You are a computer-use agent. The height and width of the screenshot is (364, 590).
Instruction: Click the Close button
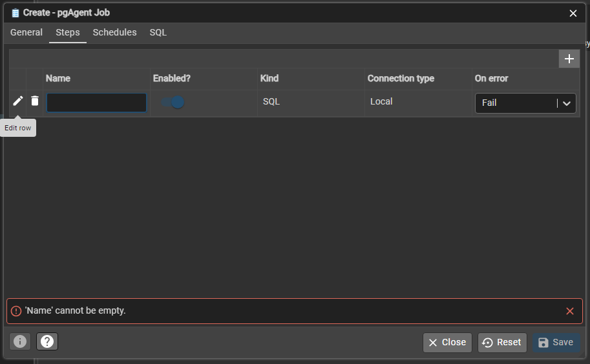click(x=447, y=343)
